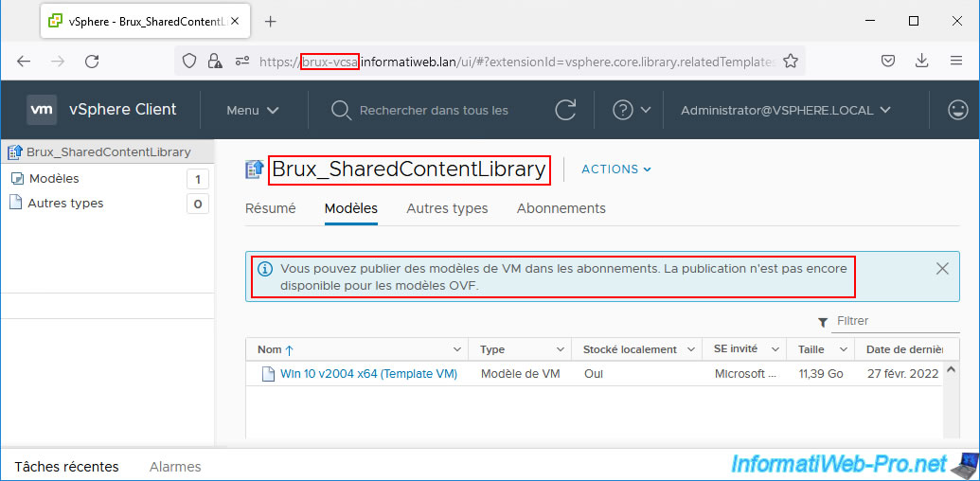980x481 pixels.
Task: Open the browser hamburger menu
Action: coord(955,61)
